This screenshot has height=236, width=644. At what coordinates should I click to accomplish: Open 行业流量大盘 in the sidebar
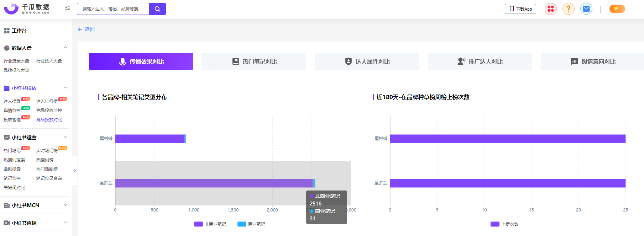coord(16,61)
